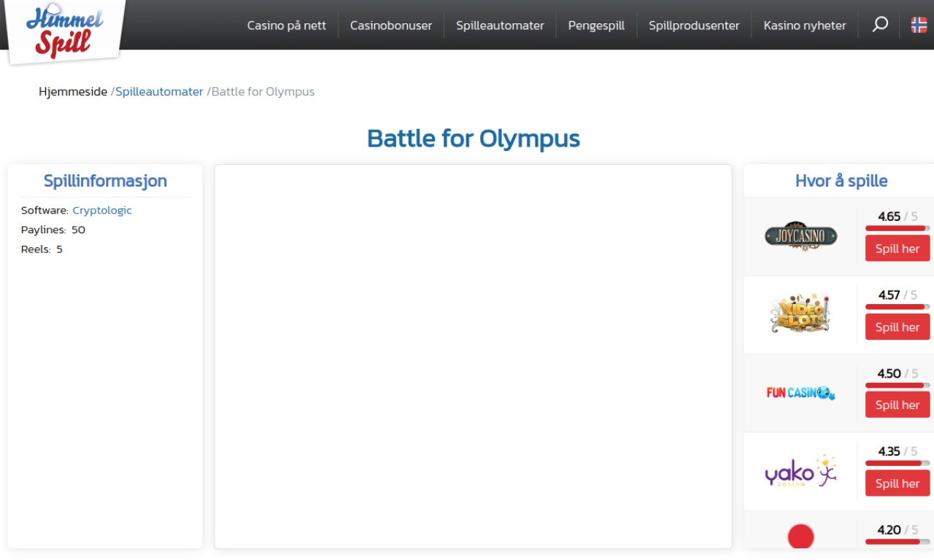The height and width of the screenshot is (560, 934).
Task: Click Spill her for Fun Casino
Action: coord(898,405)
